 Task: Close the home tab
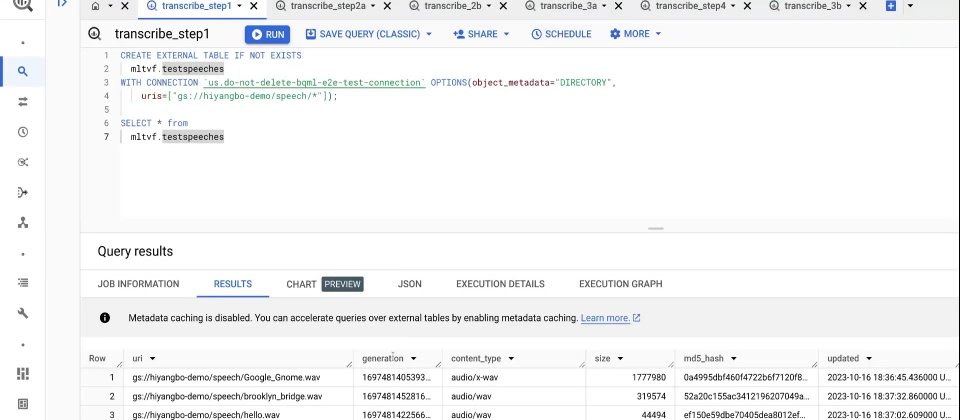[125, 6]
